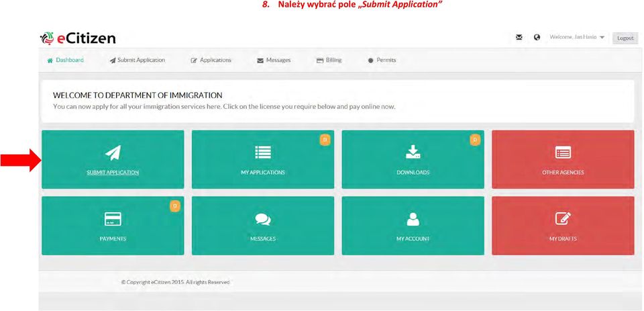
Task: Open the Applications nav tab
Action: tap(211, 60)
